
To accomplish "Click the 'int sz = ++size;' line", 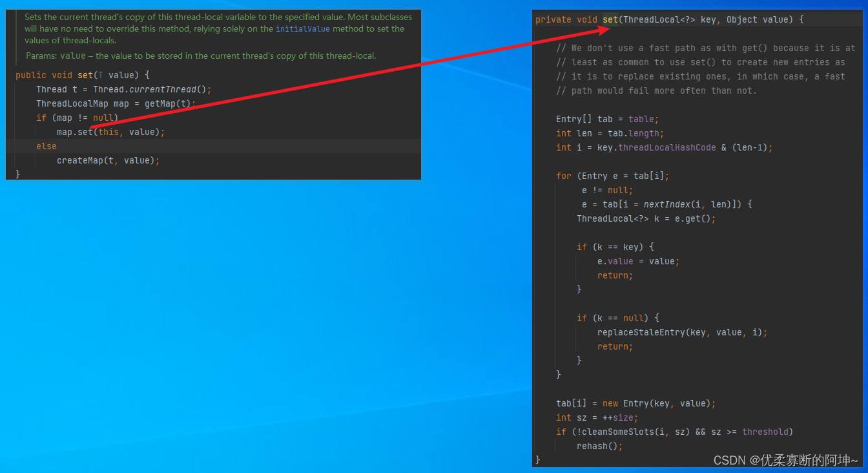I will [x=597, y=417].
